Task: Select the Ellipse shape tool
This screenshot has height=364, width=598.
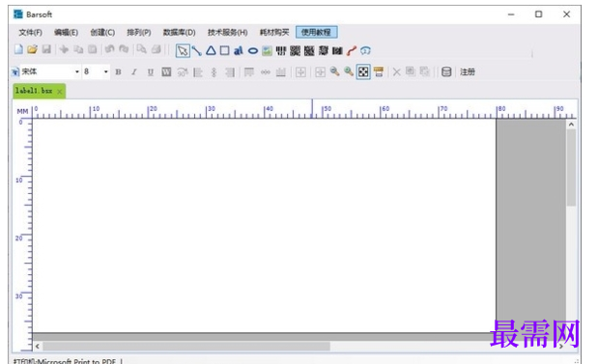Action: [x=253, y=51]
